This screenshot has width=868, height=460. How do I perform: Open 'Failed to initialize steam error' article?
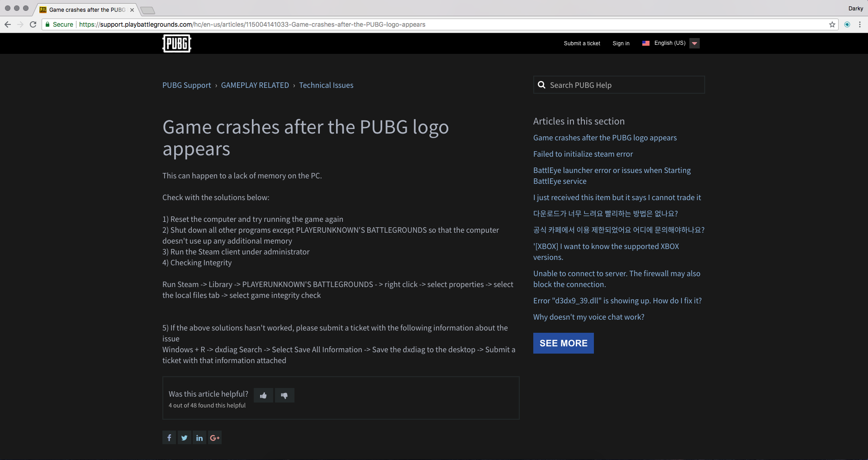pyautogui.click(x=583, y=154)
